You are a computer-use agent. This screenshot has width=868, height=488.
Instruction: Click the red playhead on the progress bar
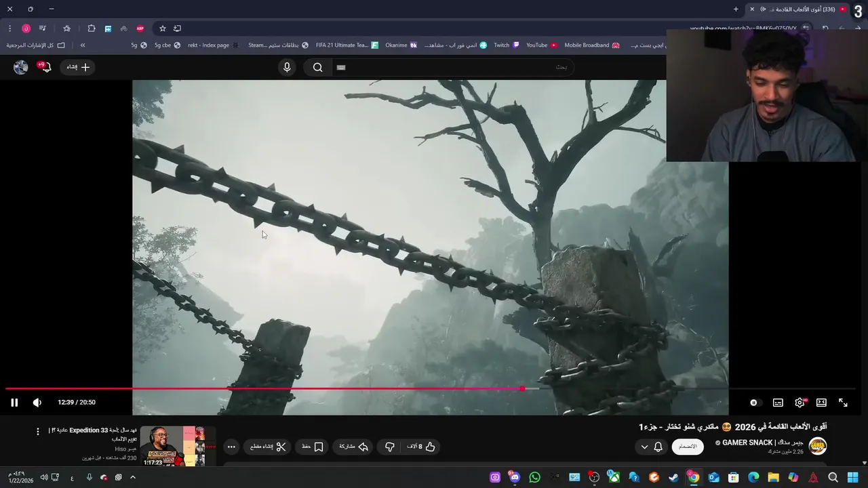[522, 389]
